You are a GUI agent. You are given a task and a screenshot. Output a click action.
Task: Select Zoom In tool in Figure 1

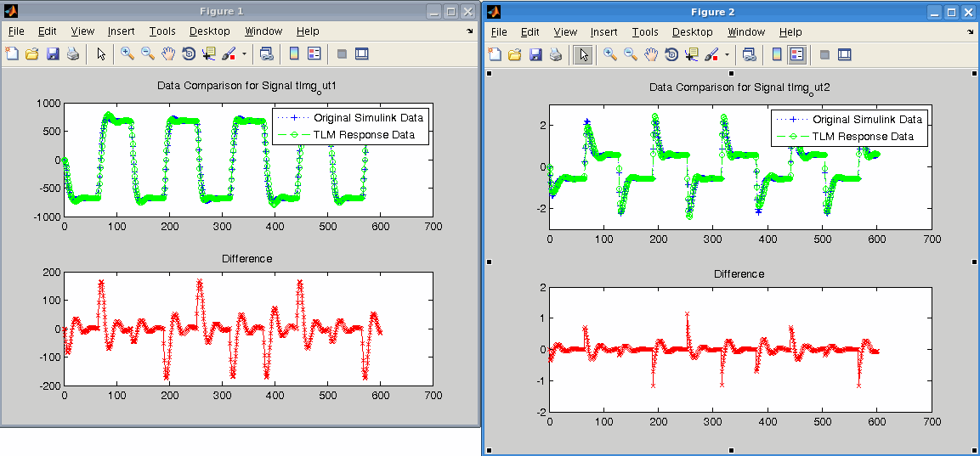(x=127, y=54)
